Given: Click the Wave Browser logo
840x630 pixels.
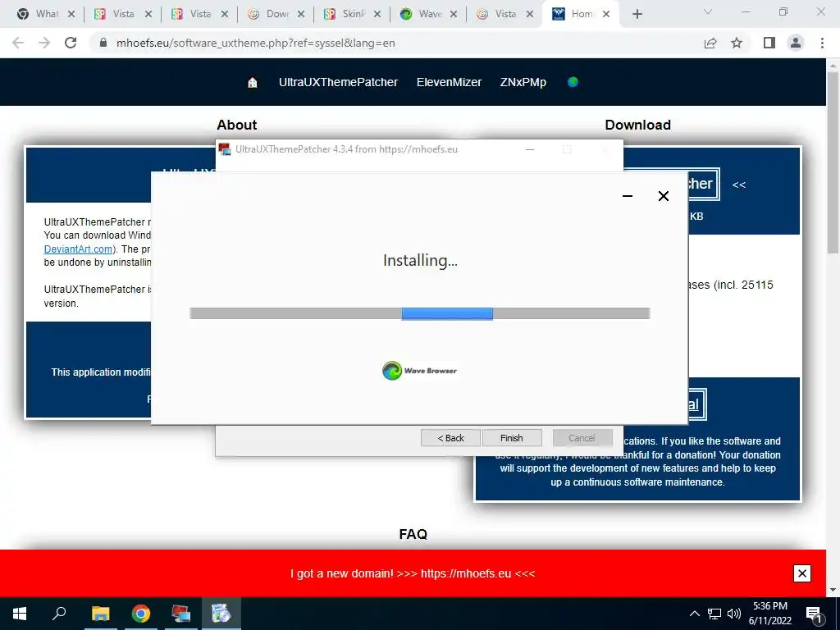Looking at the screenshot, I should 419,371.
